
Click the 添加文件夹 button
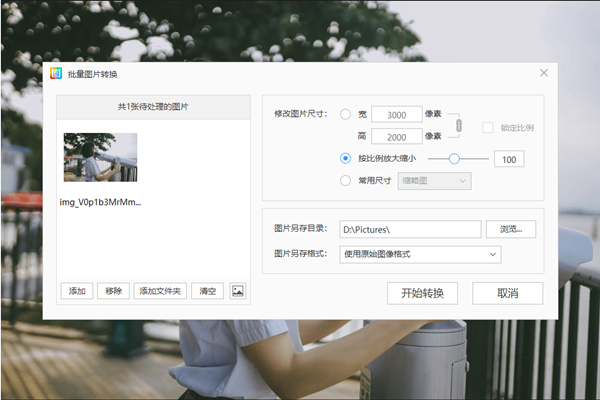tap(160, 291)
